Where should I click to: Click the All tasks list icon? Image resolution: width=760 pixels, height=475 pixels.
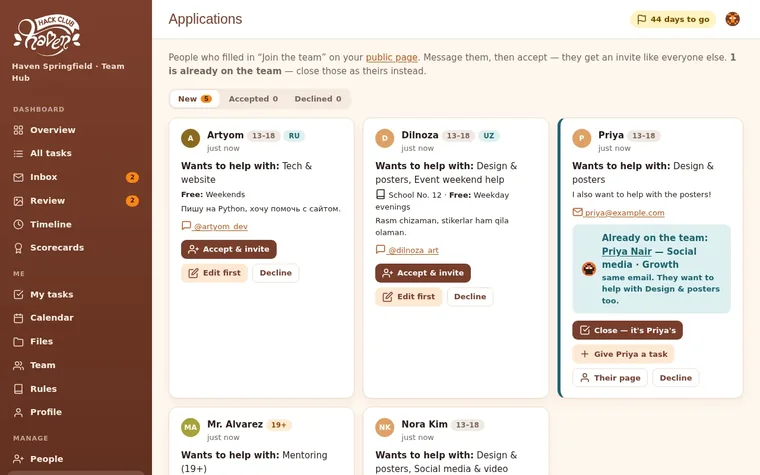pyautogui.click(x=18, y=153)
